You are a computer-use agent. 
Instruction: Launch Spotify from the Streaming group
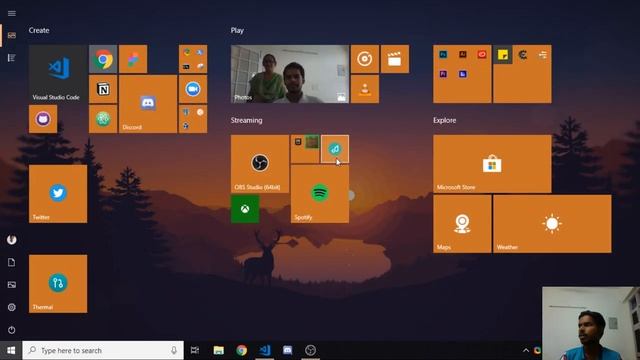pyautogui.click(x=320, y=194)
